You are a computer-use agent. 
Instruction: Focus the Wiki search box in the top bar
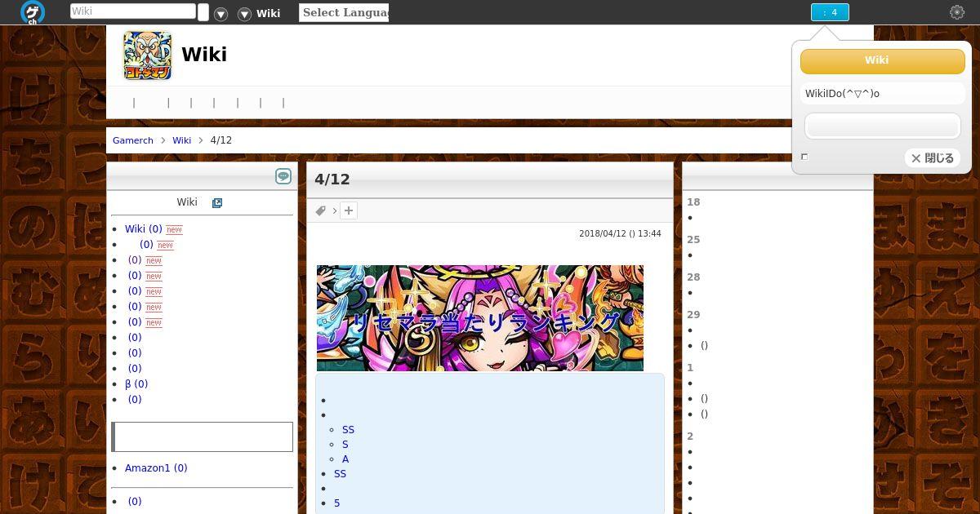pyautogui.click(x=133, y=11)
